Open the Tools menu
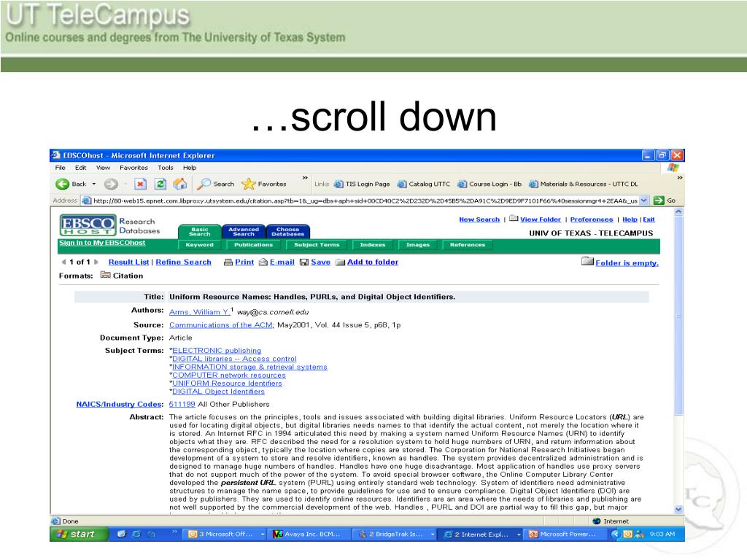 pos(166,168)
